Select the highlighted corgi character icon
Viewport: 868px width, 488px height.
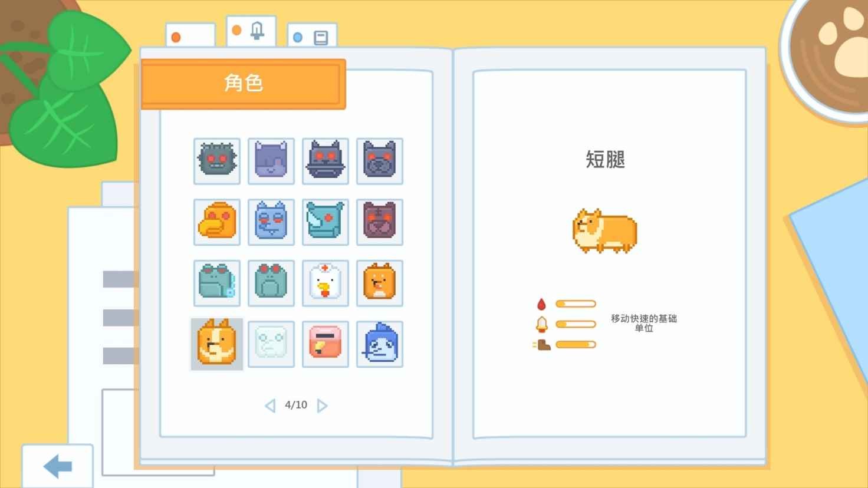tap(216, 344)
